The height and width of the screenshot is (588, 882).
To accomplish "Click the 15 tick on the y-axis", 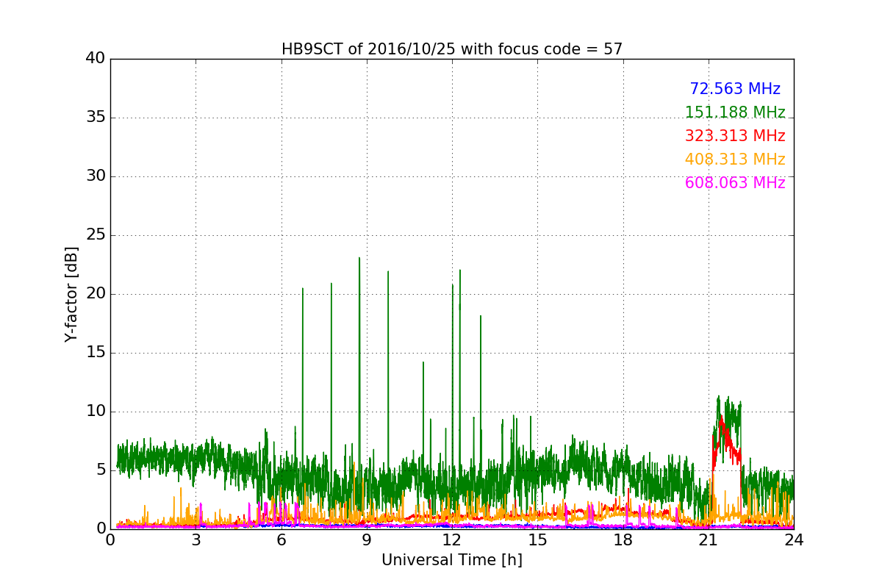I will (96, 353).
